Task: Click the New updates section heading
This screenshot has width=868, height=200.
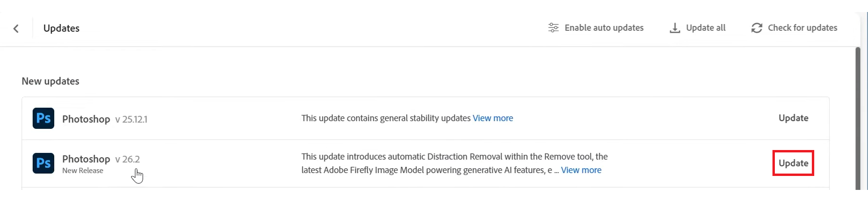Action: (50, 81)
